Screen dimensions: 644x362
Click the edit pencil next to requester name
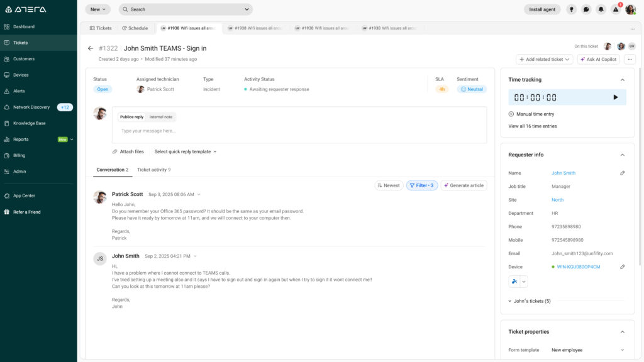click(x=623, y=173)
